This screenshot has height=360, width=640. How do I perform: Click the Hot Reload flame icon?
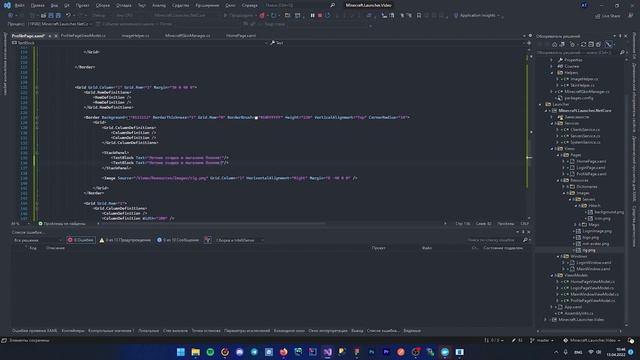[x=262, y=16]
